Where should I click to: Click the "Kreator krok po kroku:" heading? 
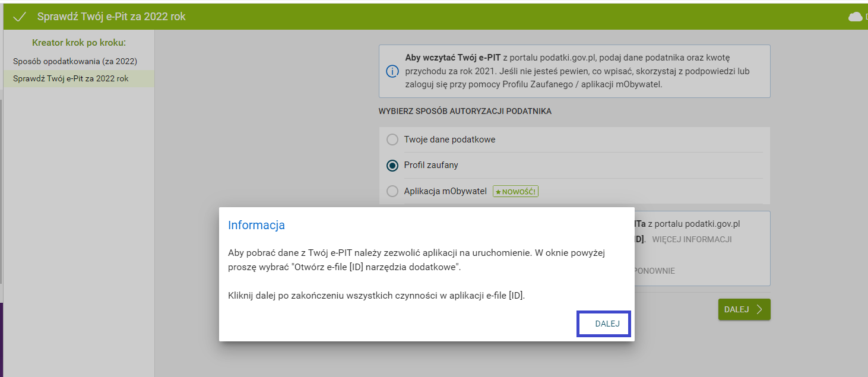coord(78,43)
